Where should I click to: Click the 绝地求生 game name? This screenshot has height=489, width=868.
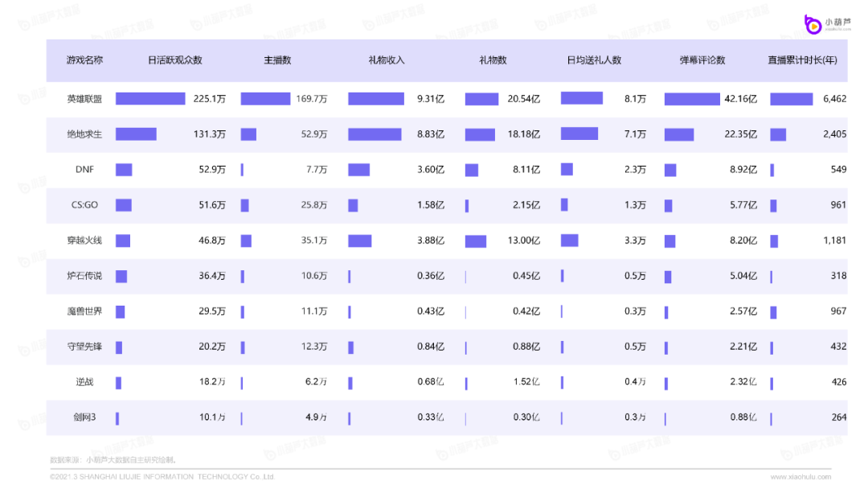pyautogui.click(x=84, y=134)
